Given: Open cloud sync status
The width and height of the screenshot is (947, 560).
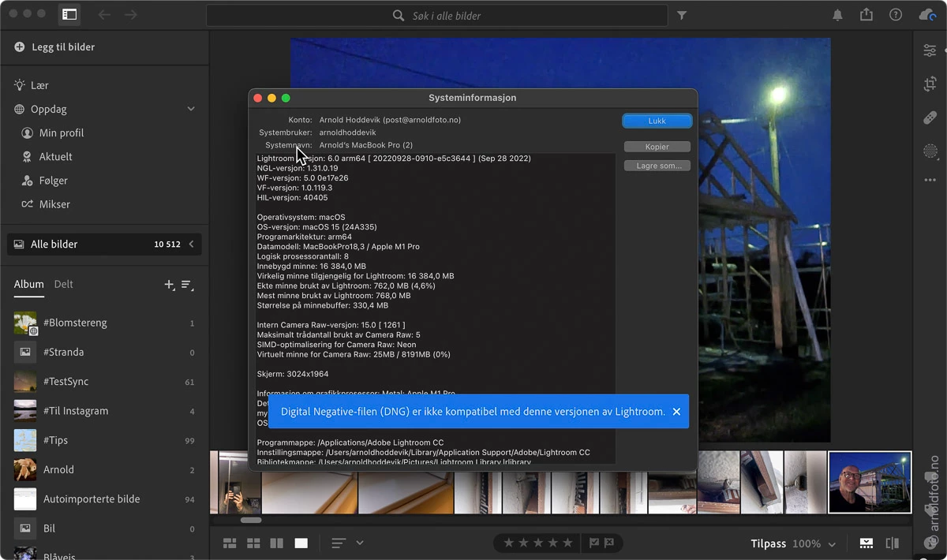Looking at the screenshot, I should (927, 15).
